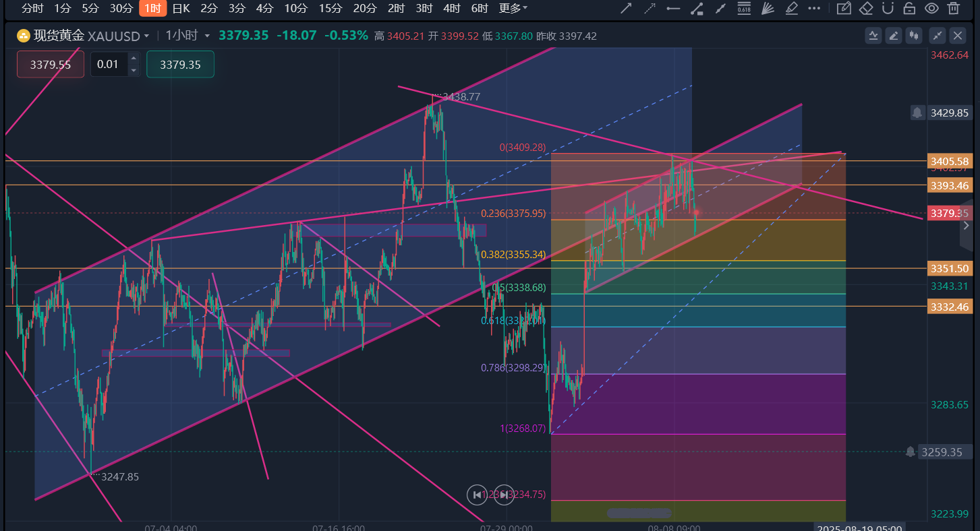Open the chart pencil edit button
This screenshot has height=531, width=980.
(894, 36)
